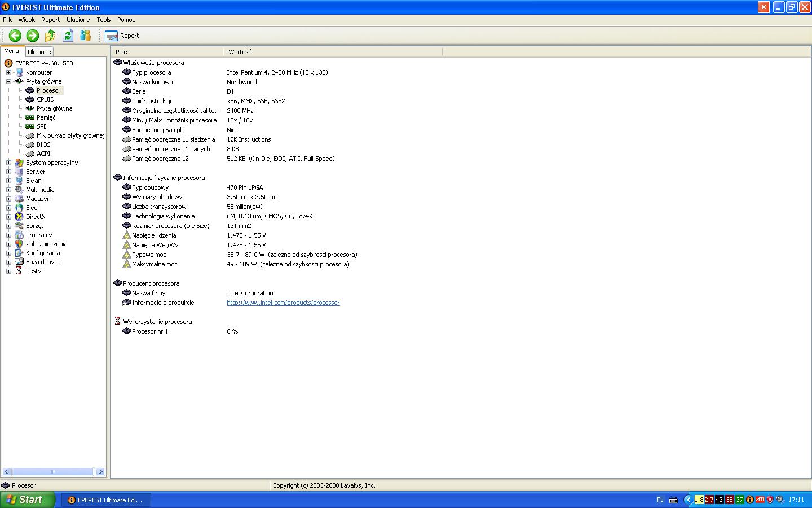Screen dimensions: 812x508
Task: Open the Tools menu
Action: (x=104, y=20)
